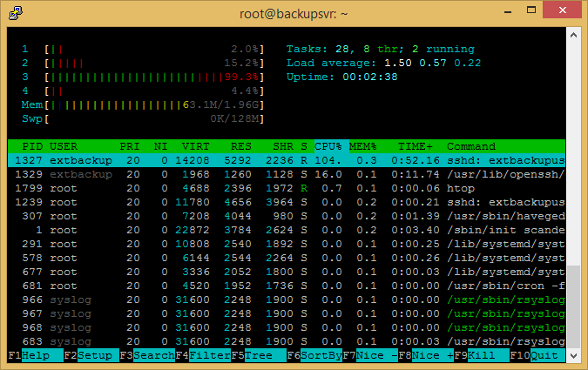Click the TIME+ column header
The height and width of the screenshot is (370, 588).
[415, 146]
